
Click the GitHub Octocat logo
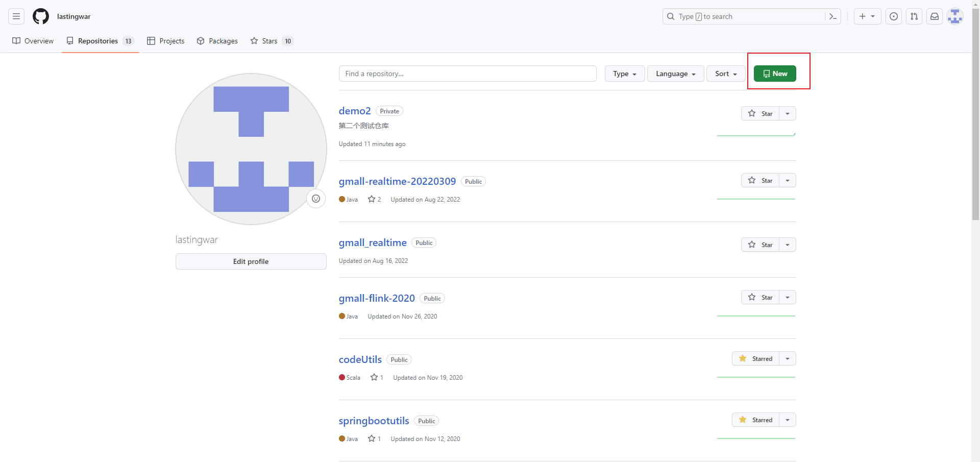point(41,16)
